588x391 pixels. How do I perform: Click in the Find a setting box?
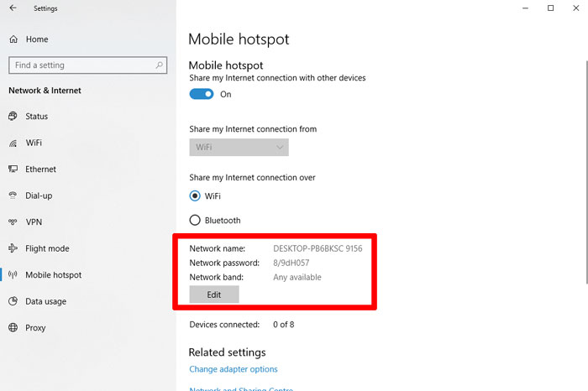87,65
